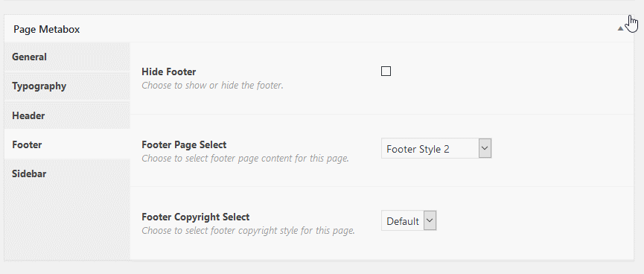Open the Footer Page Select dropdown

[x=436, y=149]
